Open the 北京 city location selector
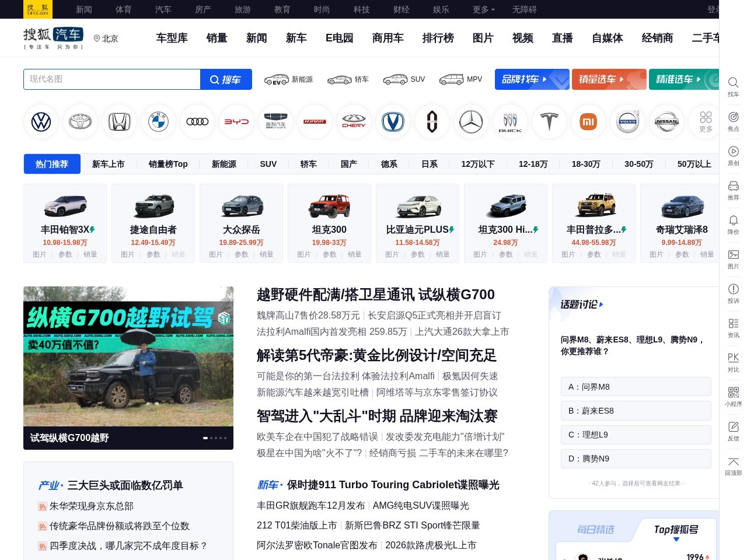 pyautogui.click(x=106, y=38)
